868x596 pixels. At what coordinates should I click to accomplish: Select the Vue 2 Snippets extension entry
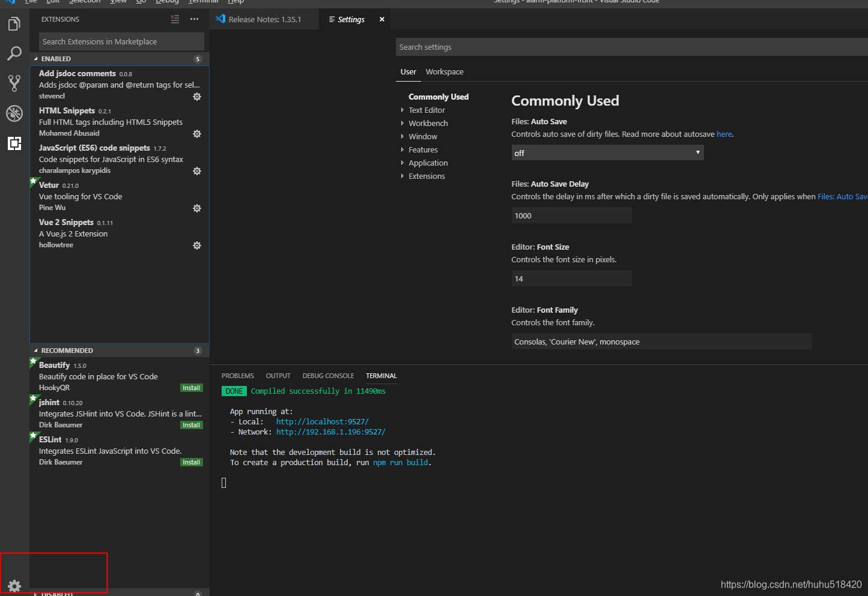pos(120,233)
